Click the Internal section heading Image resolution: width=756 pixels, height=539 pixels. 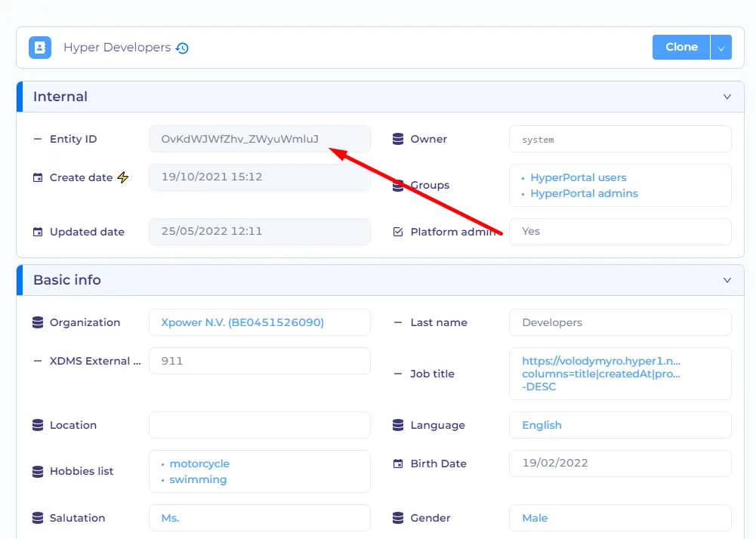60,97
